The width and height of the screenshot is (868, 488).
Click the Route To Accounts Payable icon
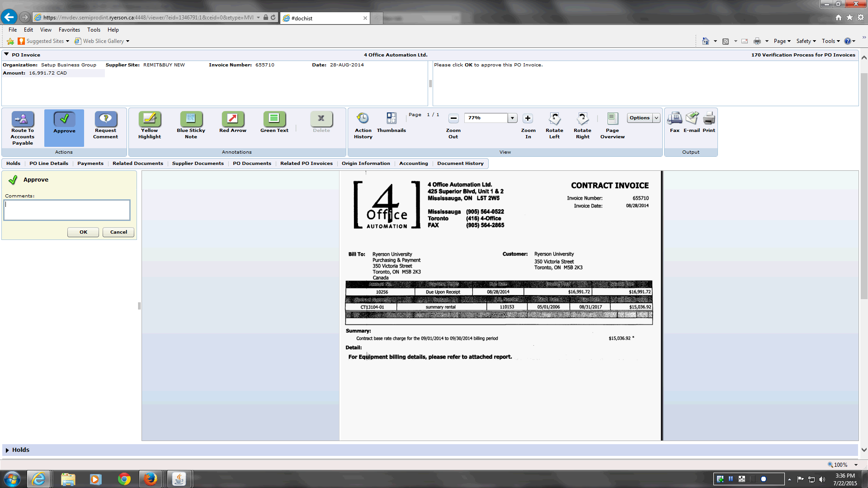tap(23, 119)
